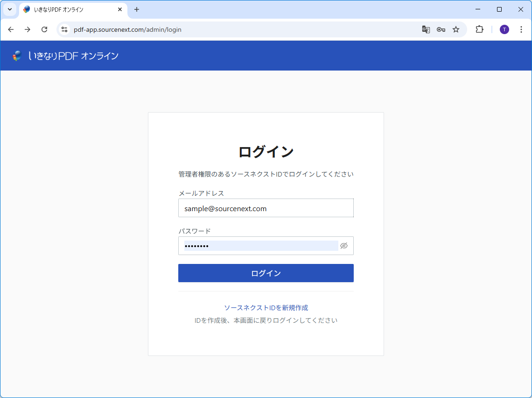This screenshot has height=398, width=532.
Task: Go forward to the next page
Action: point(28,29)
